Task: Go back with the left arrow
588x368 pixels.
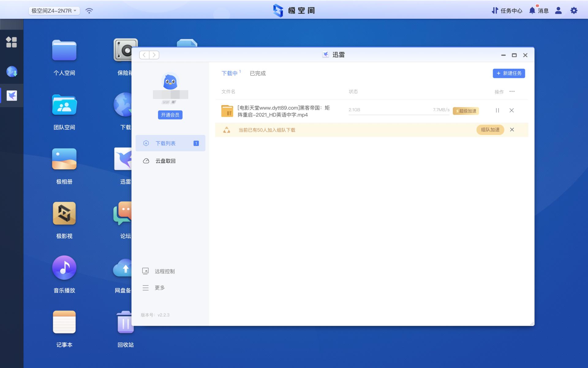Action: (x=144, y=55)
